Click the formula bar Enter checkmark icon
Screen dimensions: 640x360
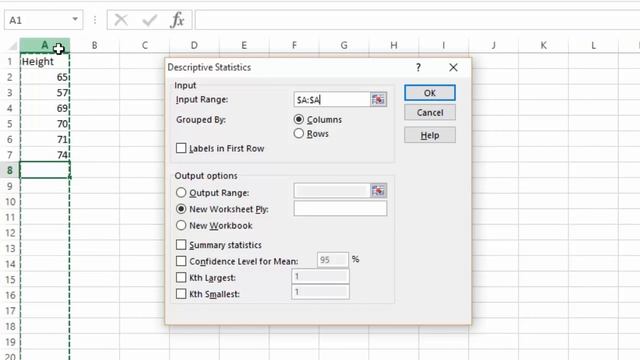[149, 20]
